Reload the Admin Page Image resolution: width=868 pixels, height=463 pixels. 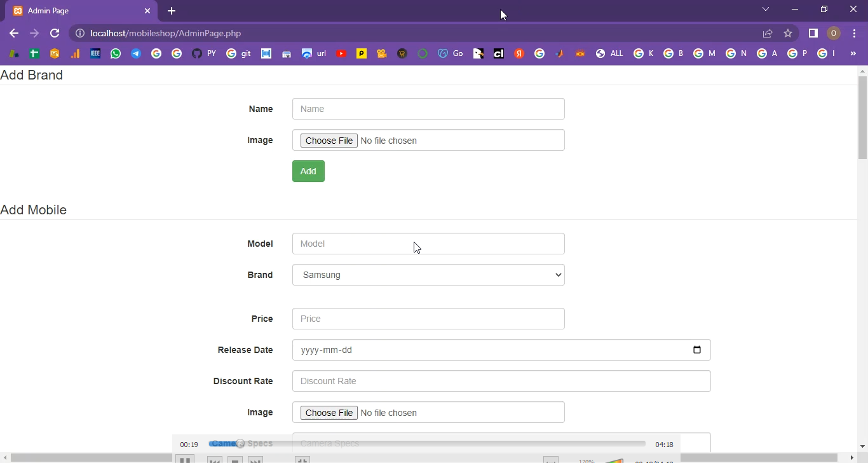[x=55, y=33]
